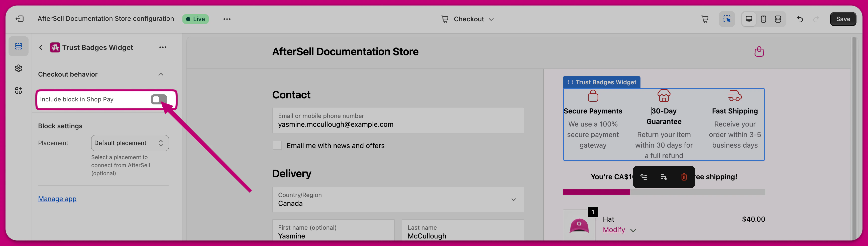Switch to mobile preview
868x246 pixels.
763,19
